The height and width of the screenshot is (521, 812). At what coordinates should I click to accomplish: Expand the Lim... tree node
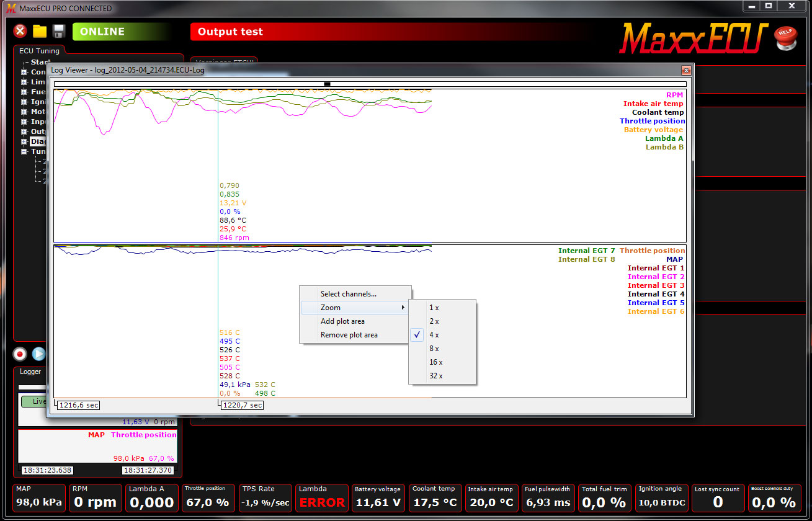[x=24, y=82]
